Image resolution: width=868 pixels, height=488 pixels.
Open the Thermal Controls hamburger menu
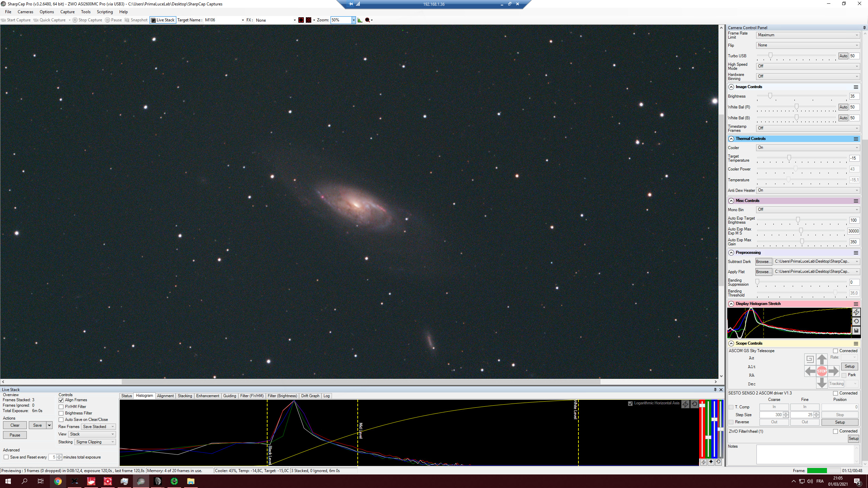856,139
